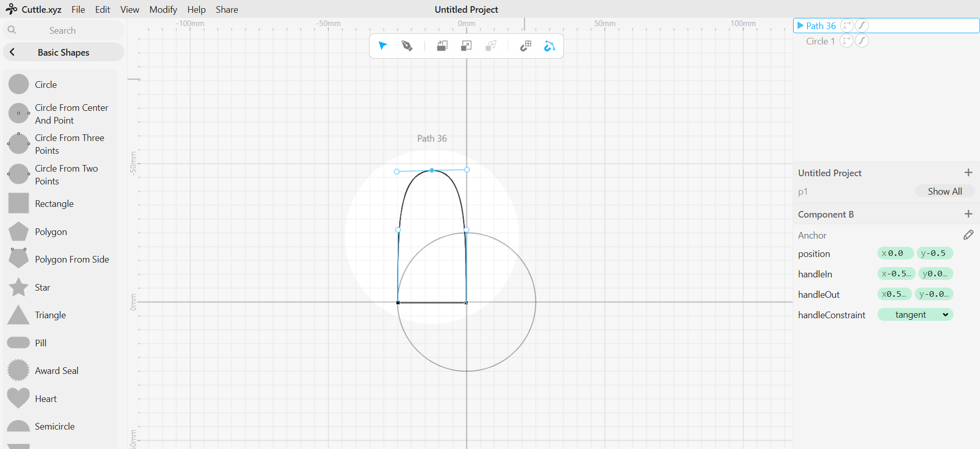Click the Rectangle shape icon
The height and width of the screenshot is (449, 980).
tap(18, 203)
